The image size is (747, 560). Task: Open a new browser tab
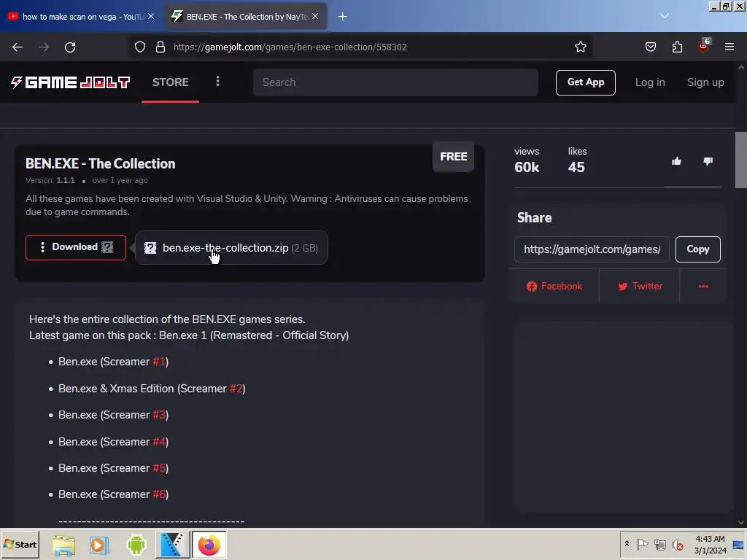coord(343,17)
